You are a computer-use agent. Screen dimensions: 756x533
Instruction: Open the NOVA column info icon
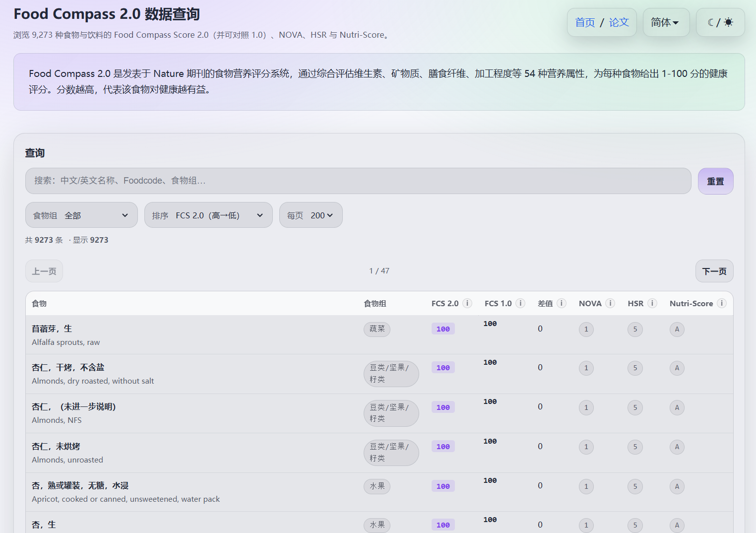610,303
